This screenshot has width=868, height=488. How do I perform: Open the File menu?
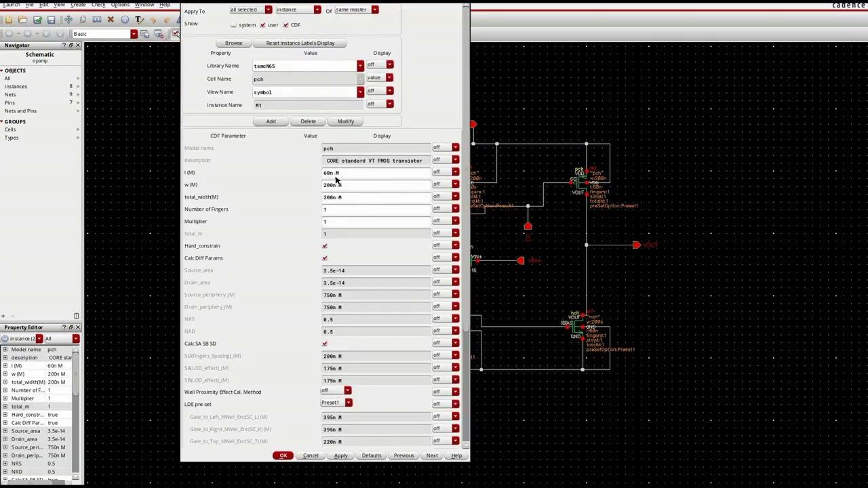click(29, 5)
